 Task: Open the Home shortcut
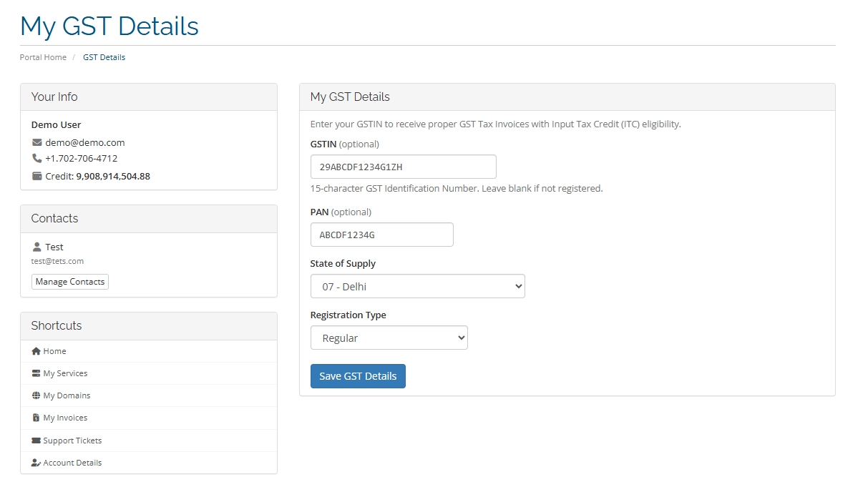click(x=149, y=351)
